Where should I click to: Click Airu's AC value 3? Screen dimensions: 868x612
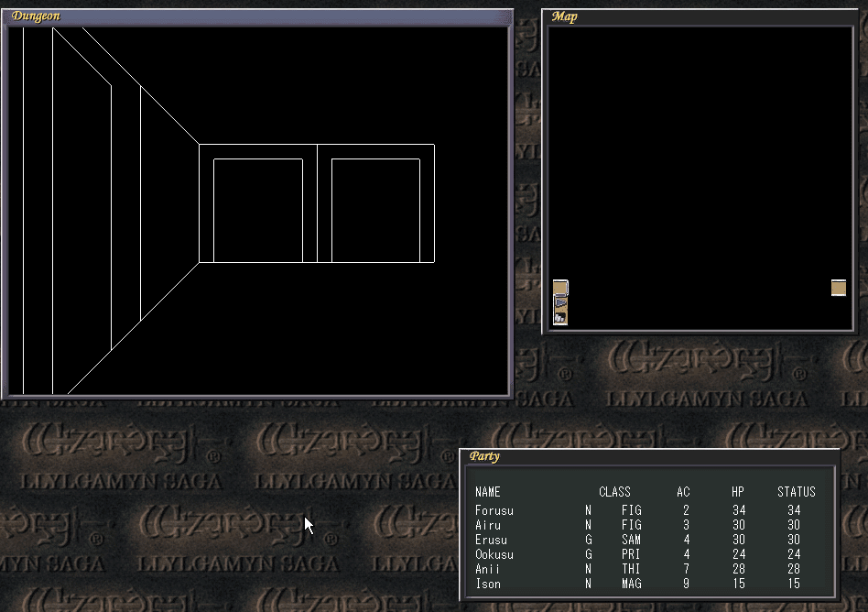click(687, 525)
